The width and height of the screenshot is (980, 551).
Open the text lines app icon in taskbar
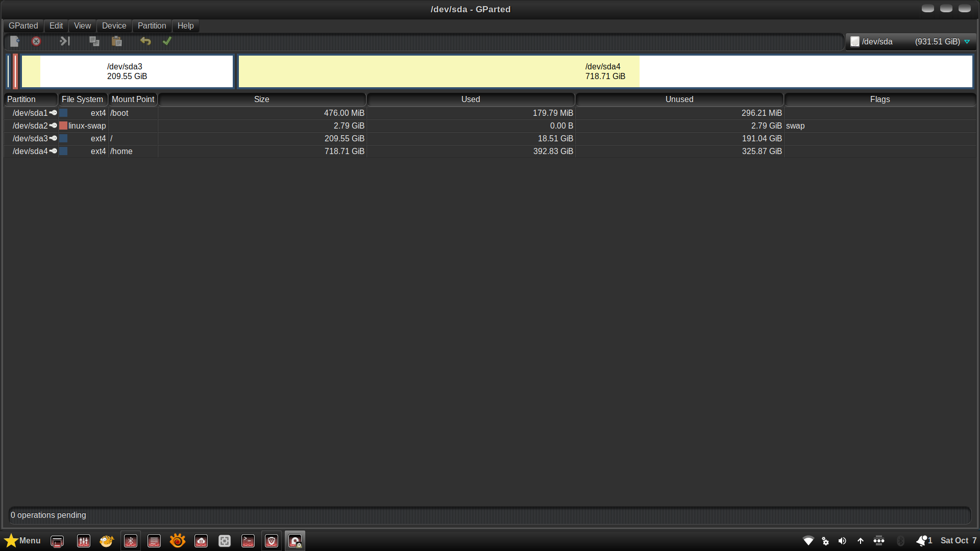[154, 541]
